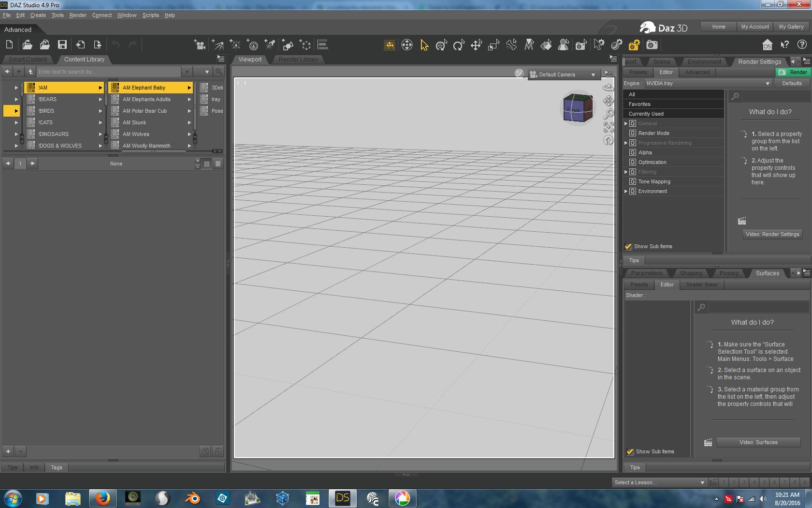
Task: Click the Create New Camera icon
Action: point(199,45)
